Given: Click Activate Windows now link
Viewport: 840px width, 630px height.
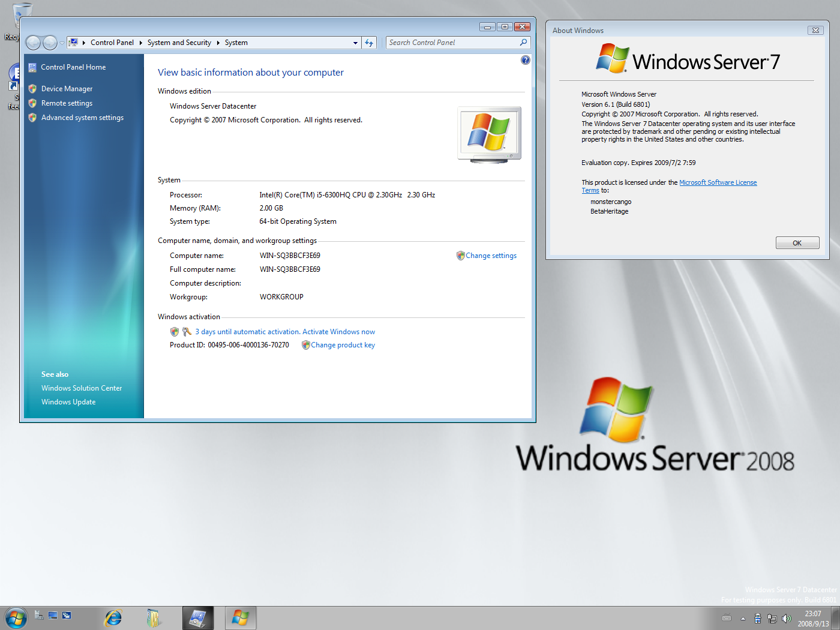Looking at the screenshot, I should [338, 332].
